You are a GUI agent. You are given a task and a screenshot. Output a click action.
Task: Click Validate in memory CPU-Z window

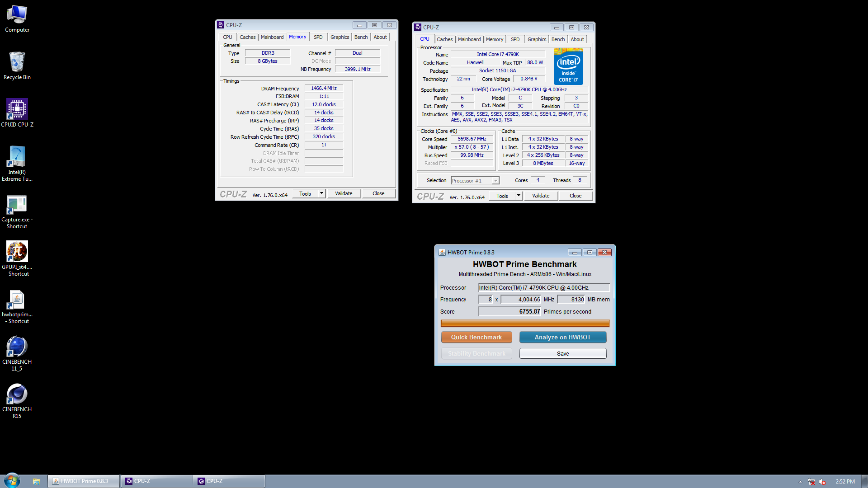344,193
